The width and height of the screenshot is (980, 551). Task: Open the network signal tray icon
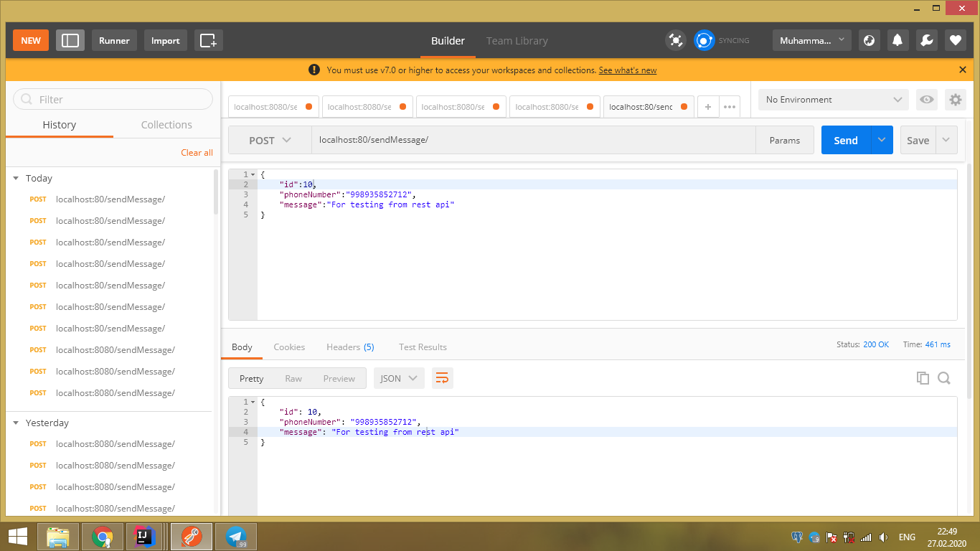[x=866, y=537]
